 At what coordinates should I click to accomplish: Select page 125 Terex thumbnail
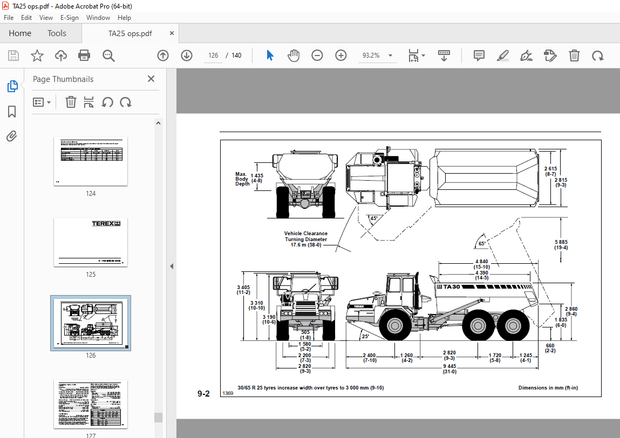pos(91,242)
